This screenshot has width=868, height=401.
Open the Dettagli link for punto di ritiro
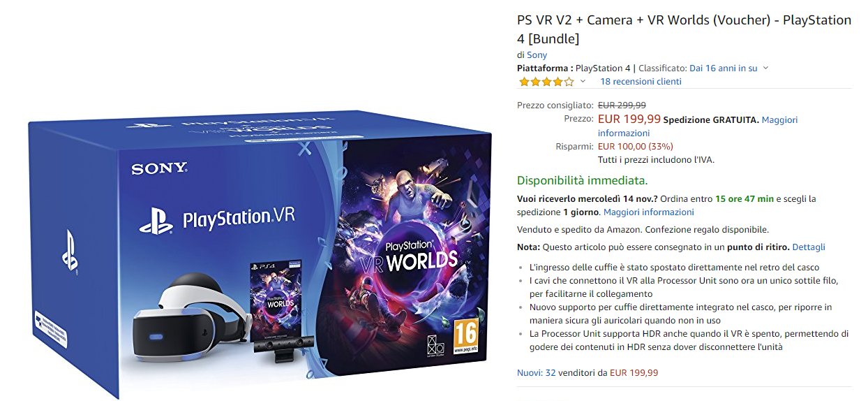coord(809,247)
